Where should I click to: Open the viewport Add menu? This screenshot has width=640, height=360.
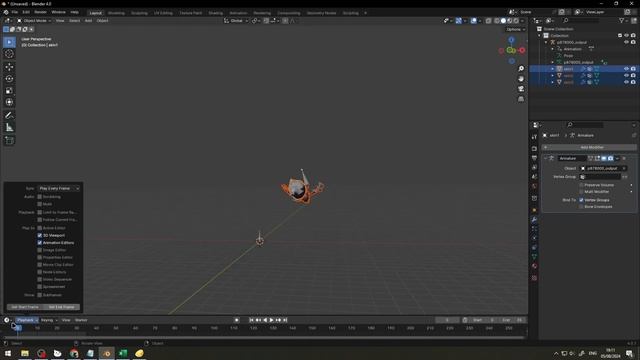tap(88, 21)
